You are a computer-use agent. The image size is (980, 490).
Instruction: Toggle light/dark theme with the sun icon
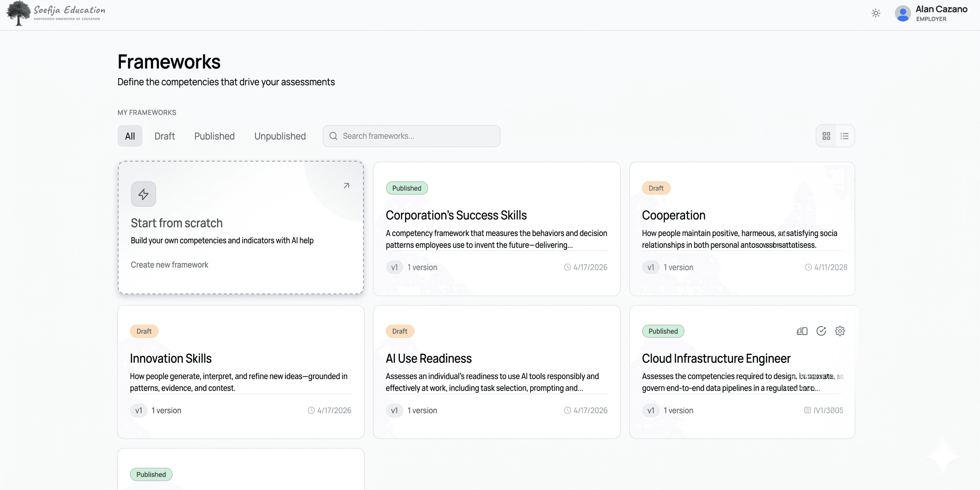tap(876, 13)
